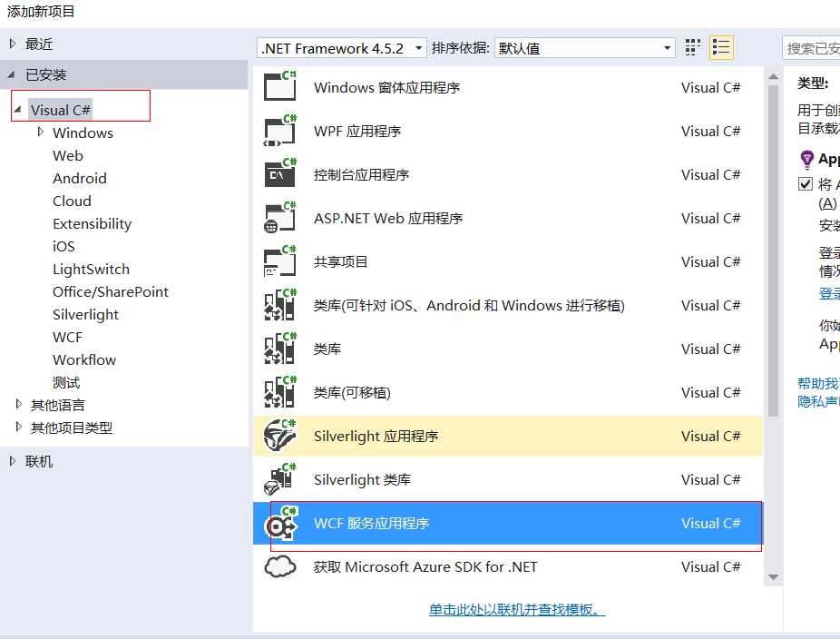Expand the 联机 section
840x639 pixels.
(x=13, y=460)
